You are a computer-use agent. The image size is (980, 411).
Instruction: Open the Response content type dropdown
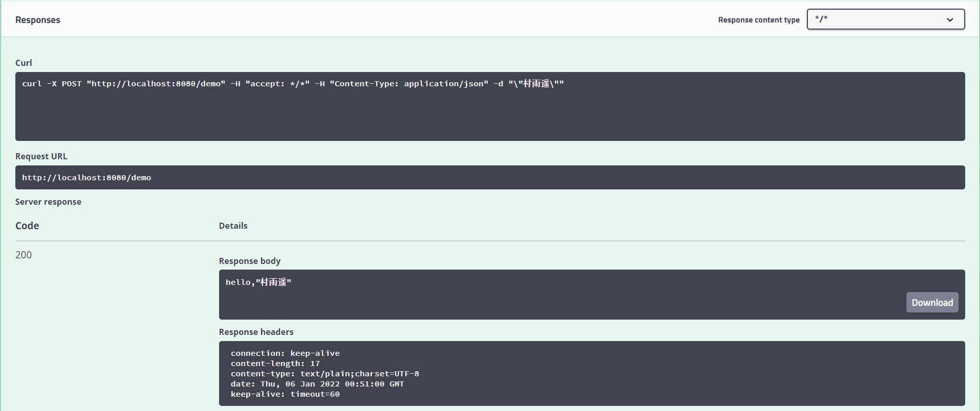(x=885, y=19)
